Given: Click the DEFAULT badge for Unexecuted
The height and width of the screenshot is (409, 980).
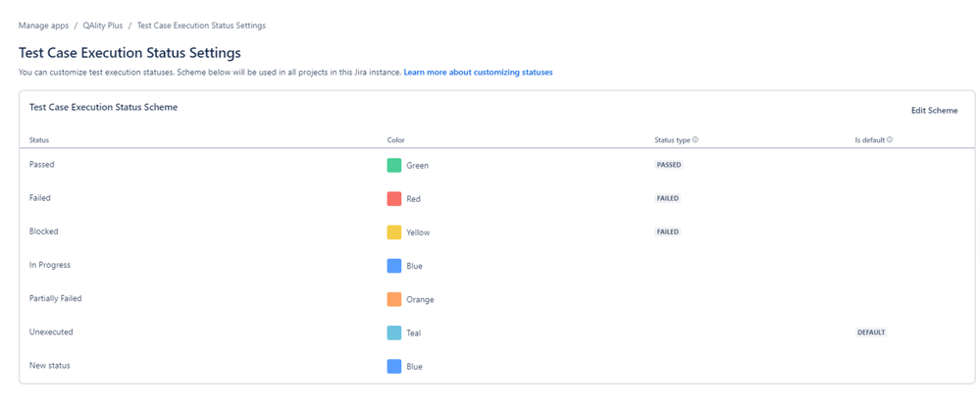Looking at the screenshot, I should (871, 332).
